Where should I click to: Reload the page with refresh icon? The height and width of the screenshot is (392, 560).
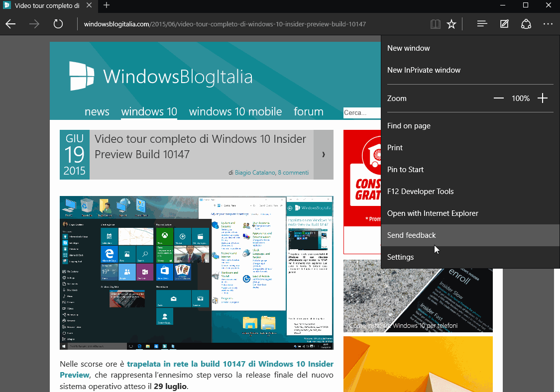pos(58,24)
